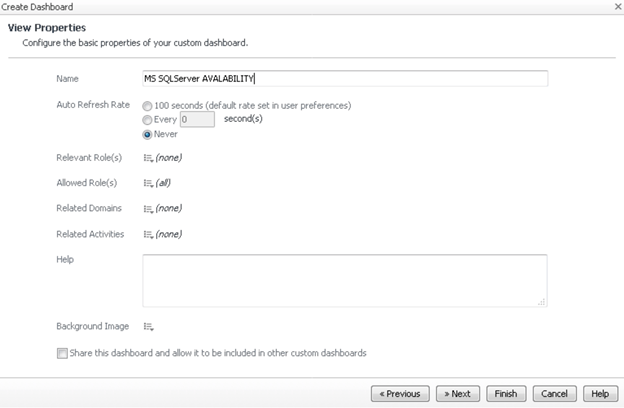Open the Relevant Role(s) list editor icon

tap(148, 158)
